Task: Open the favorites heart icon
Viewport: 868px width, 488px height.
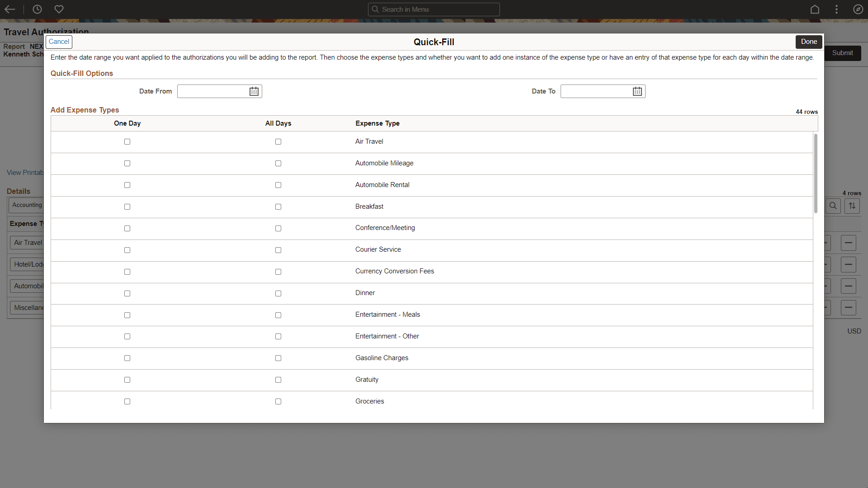Action: click(59, 9)
